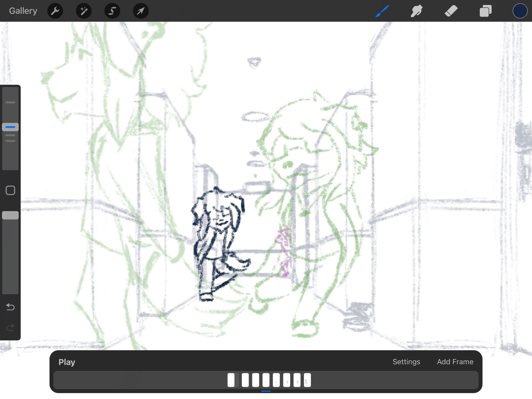The width and height of the screenshot is (532, 399).
Task: Click the brush size slider handle
Action: coord(10,127)
